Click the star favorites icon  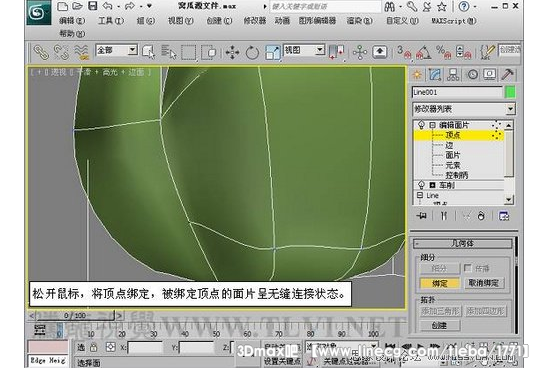(x=442, y=6)
